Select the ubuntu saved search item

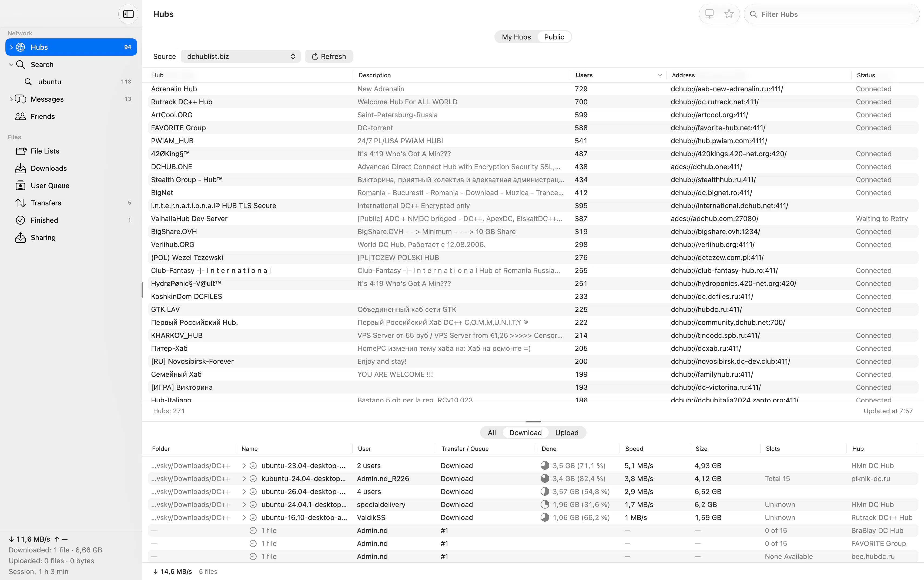71,82
